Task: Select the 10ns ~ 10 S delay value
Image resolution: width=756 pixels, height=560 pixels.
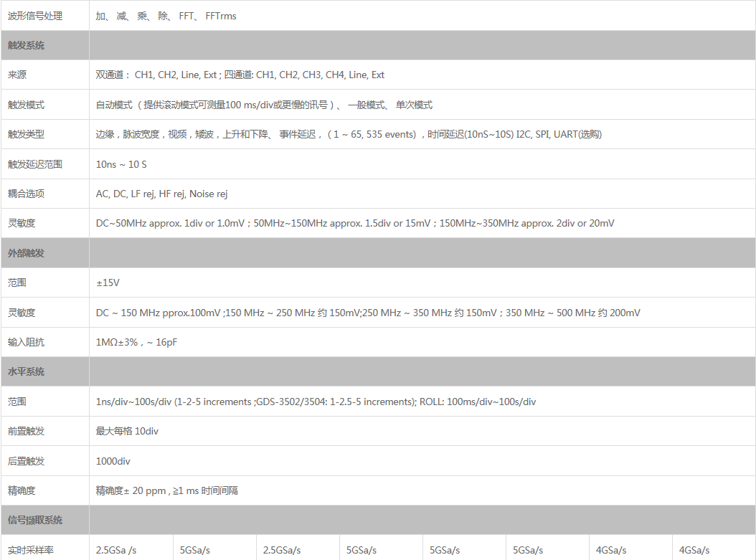Action: coord(121,164)
